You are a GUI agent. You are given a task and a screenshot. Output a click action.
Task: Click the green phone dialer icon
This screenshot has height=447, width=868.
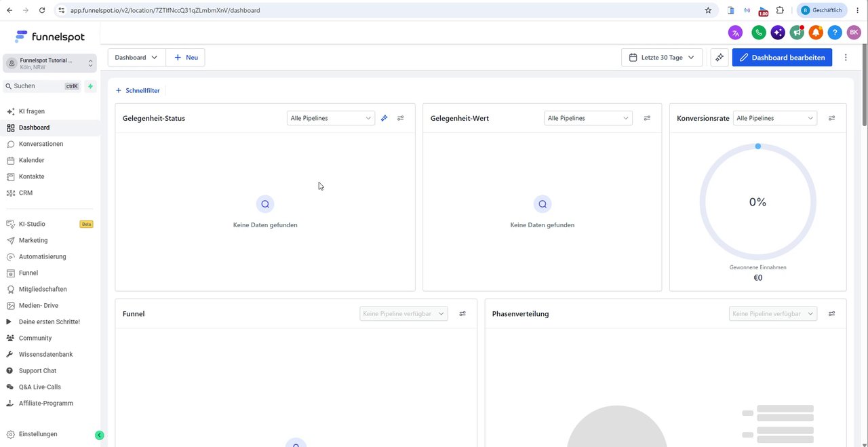[758, 33]
